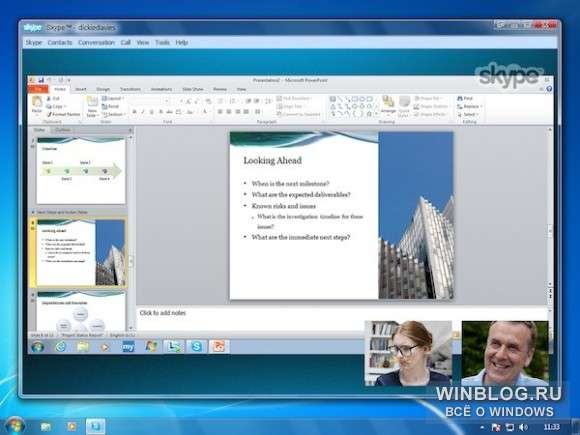Open the Help menu in Skype
Viewport: 580px width, 435px height.
[182, 43]
